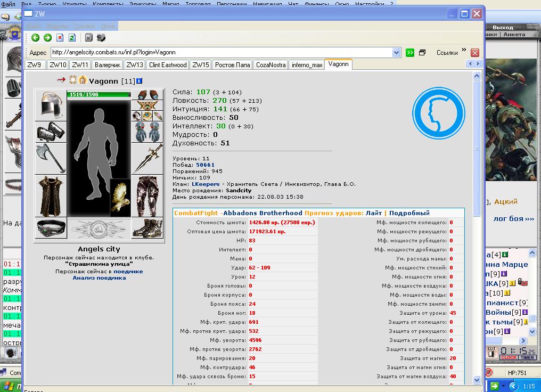Click the leg armor equipment slot

click(x=147, y=196)
